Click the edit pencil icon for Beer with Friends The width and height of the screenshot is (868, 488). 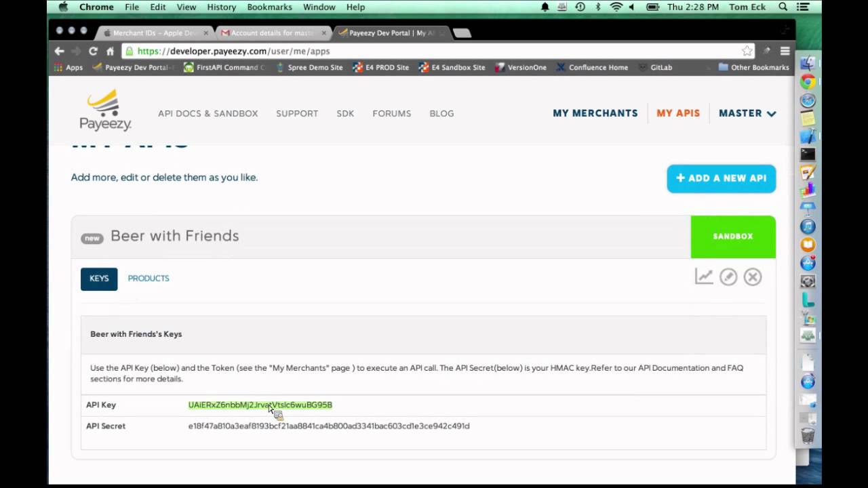coord(728,277)
